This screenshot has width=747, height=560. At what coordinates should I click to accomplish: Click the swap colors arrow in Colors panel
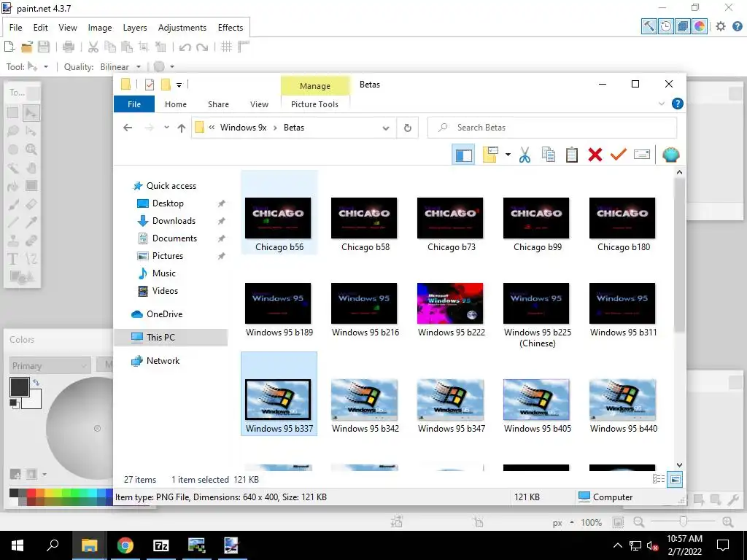36,382
